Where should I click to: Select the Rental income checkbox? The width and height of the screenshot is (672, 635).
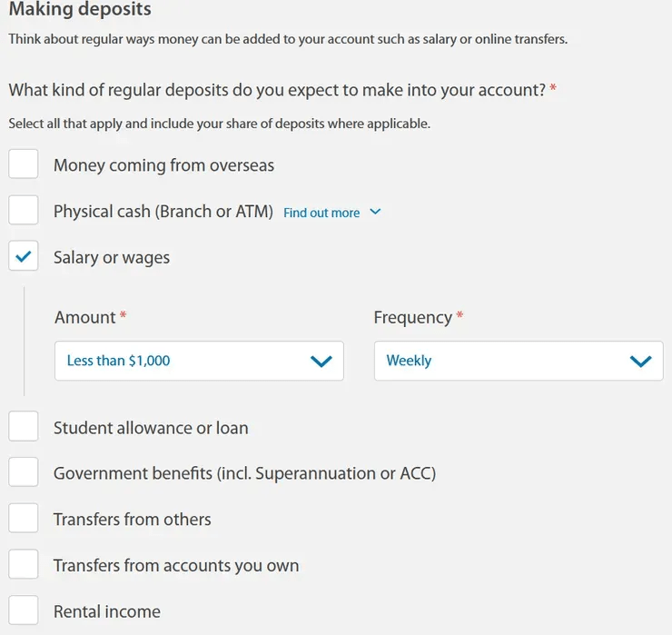23,610
